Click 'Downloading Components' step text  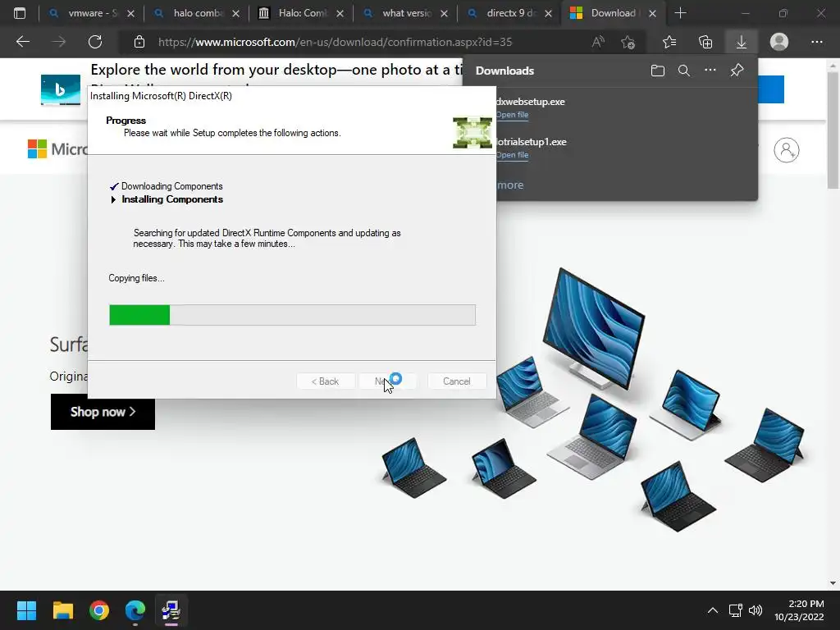coord(172,186)
